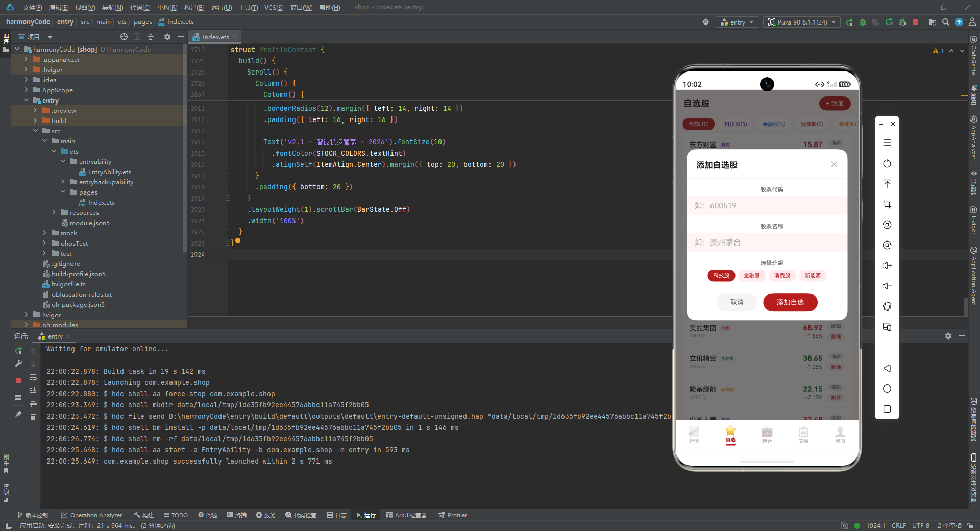Click the red Stop icon in top toolbar
This screenshot has width=980, height=531.
click(x=916, y=22)
